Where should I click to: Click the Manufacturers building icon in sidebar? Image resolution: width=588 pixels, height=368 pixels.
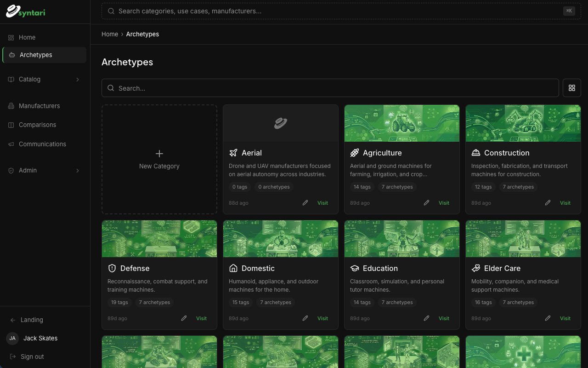[x=11, y=106]
